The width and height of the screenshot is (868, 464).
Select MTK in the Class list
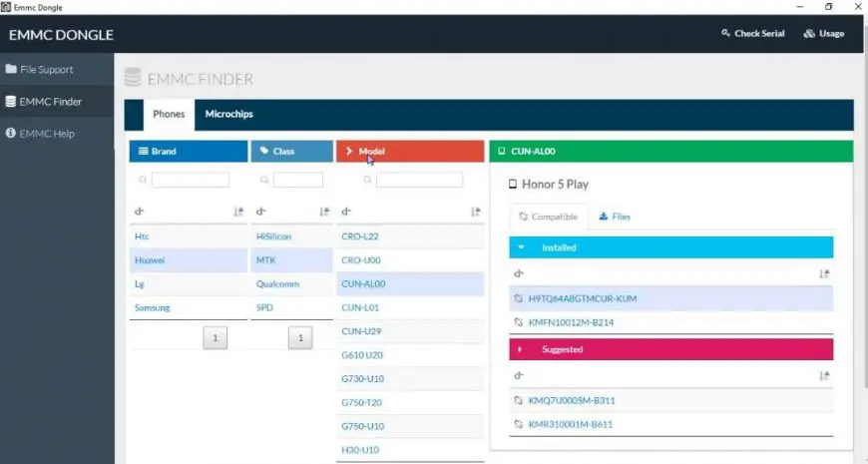pyautogui.click(x=291, y=260)
